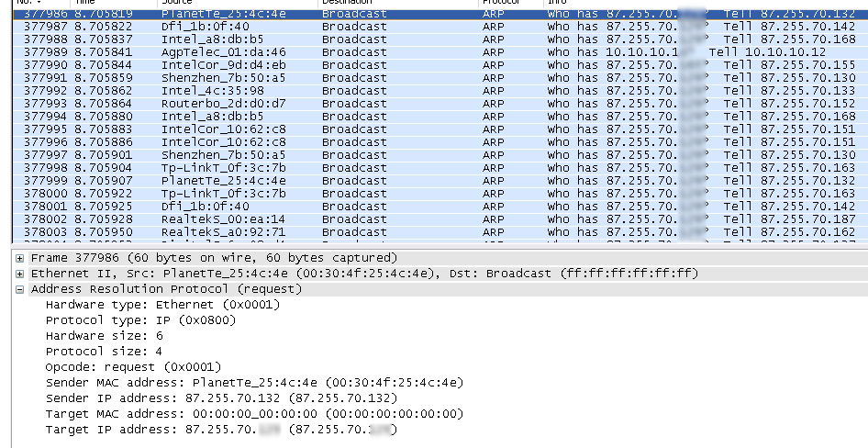Expand the Frame 377986 tree node
868x448 pixels.
[20, 258]
